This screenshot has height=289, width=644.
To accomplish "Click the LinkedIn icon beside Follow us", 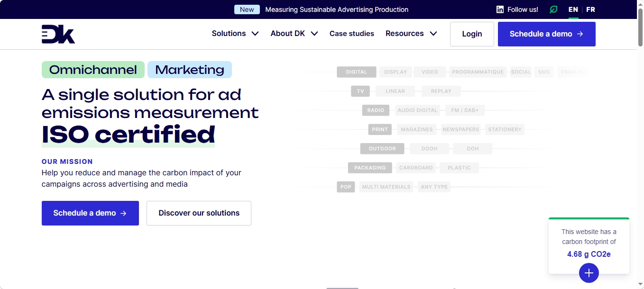I will click(x=500, y=9).
